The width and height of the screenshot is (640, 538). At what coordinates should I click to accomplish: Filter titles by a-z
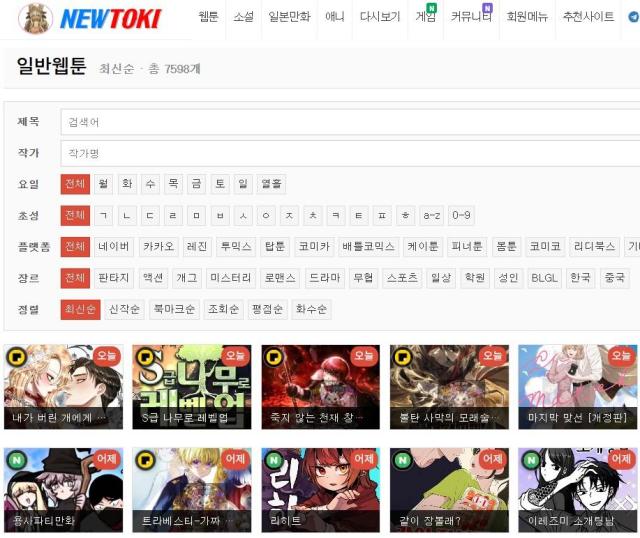431,216
